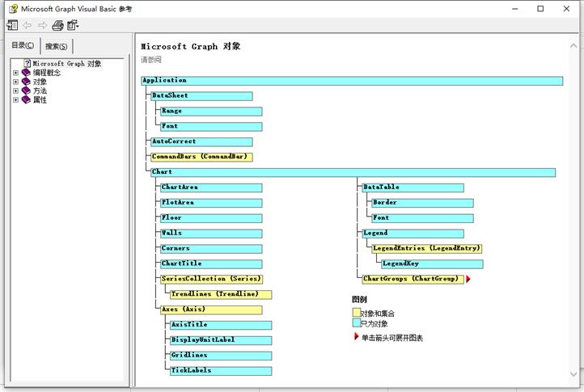Expand the 对象 tree node
Image resolution: width=584 pixels, height=392 pixels.
15,82
